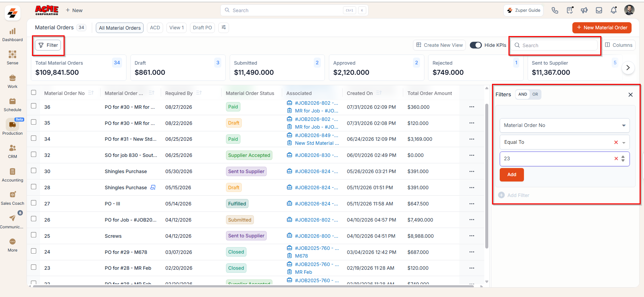Screen dimensions: 644x297
Task: Show next KPI cards with the arrow
Action: click(x=628, y=68)
